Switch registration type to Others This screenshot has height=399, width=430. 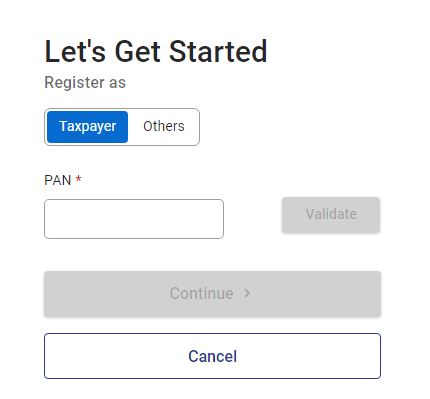[x=164, y=127]
